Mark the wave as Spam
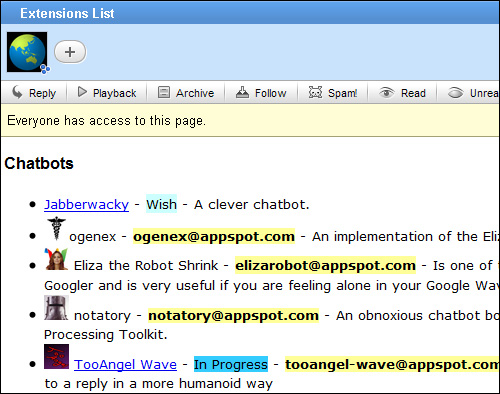500x394 pixels. click(x=342, y=93)
